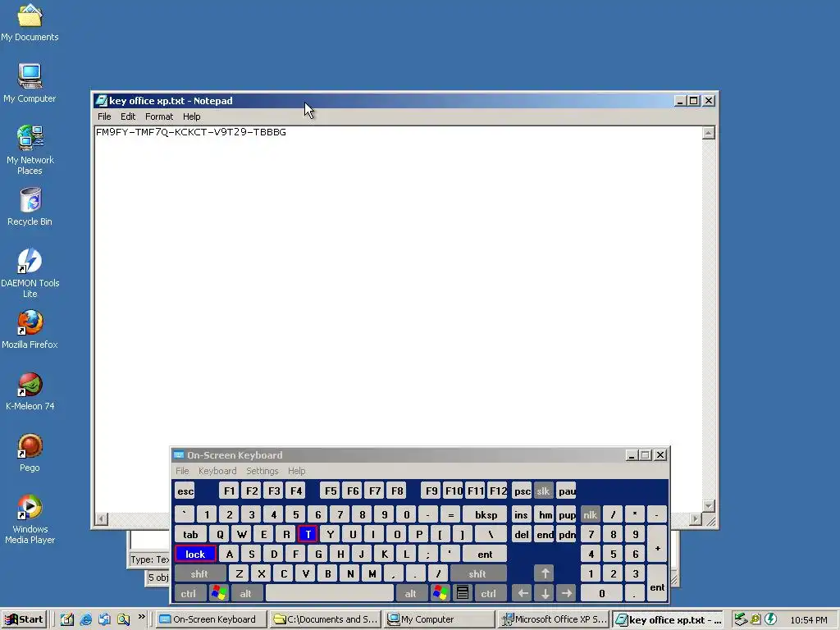Viewport: 840px width, 630px height.
Task: Open My Network Places icon
Action: coord(30,150)
